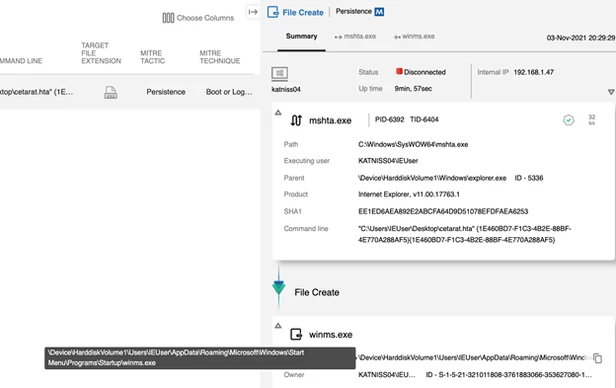The height and width of the screenshot is (388, 616).
Task: Click the up time value 9min, 57sec
Action: 413,89
